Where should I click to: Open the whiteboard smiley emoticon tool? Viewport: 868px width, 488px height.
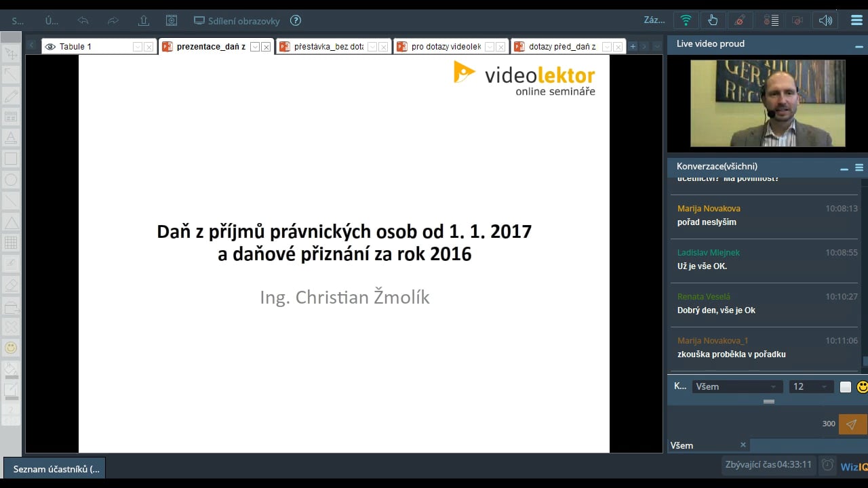point(11,348)
